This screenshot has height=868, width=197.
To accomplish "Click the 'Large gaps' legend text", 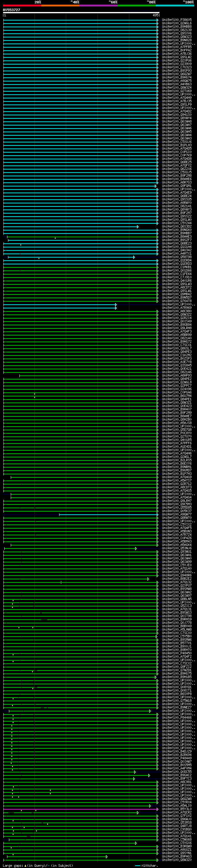I will (x=14, y=866).
